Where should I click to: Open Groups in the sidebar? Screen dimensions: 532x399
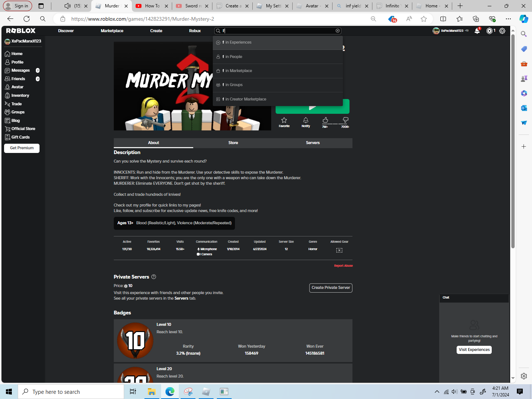coord(15,112)
